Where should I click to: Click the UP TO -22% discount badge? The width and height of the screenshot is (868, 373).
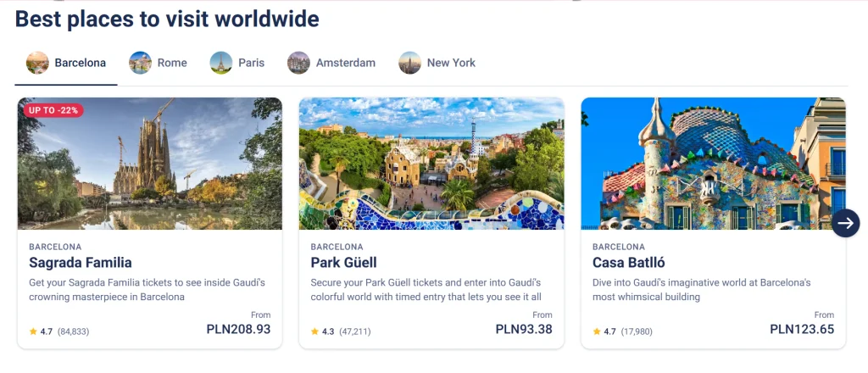tap(52, 110)
